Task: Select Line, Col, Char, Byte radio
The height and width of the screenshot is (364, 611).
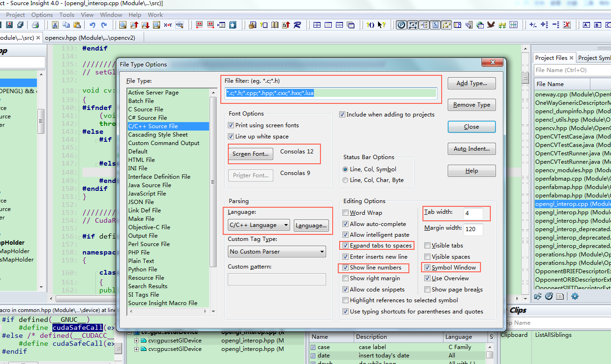Action: tap(346, 180)
